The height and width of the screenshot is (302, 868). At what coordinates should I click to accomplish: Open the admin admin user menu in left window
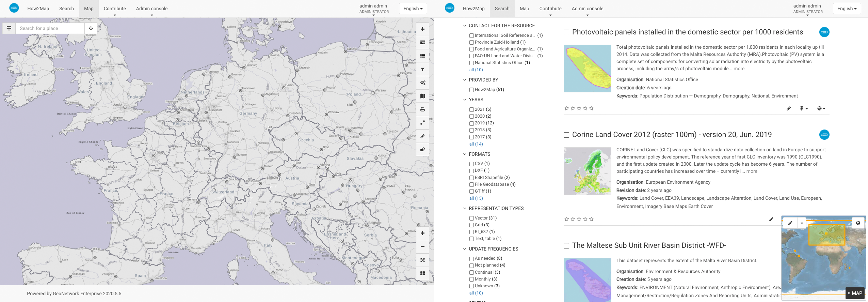[374, 9]
